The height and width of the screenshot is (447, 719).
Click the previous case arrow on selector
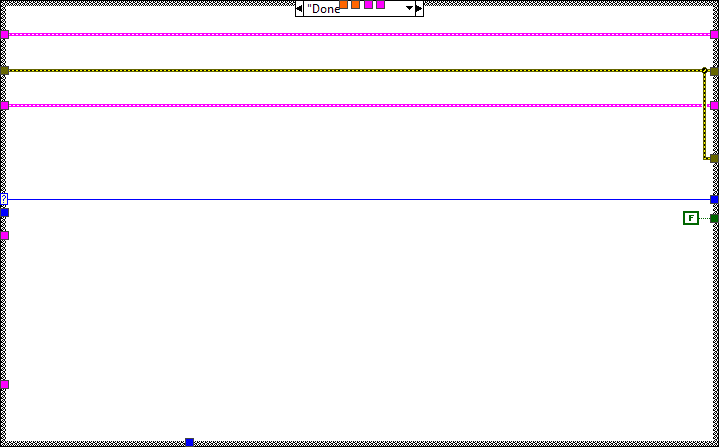tap(299, 8)
